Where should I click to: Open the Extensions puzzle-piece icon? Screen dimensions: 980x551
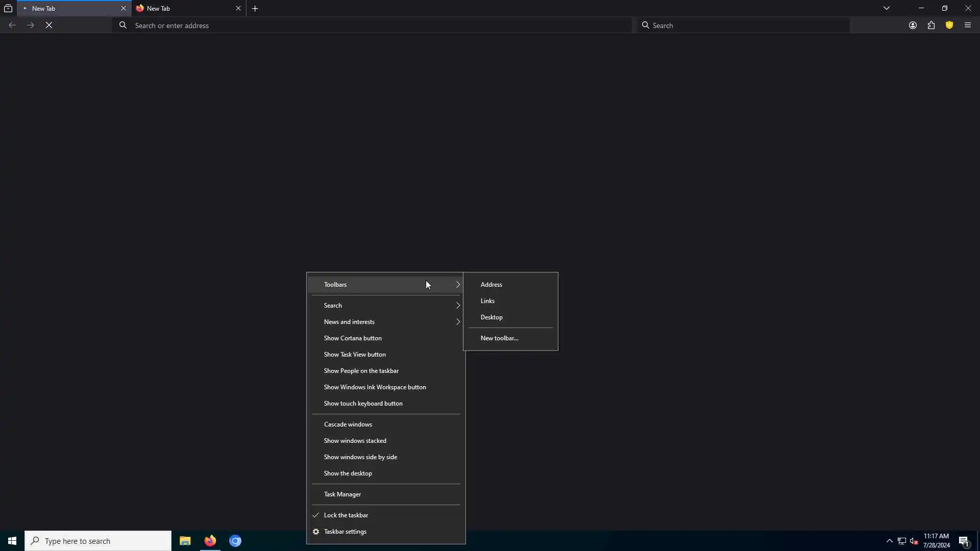(x=931, y=25)
